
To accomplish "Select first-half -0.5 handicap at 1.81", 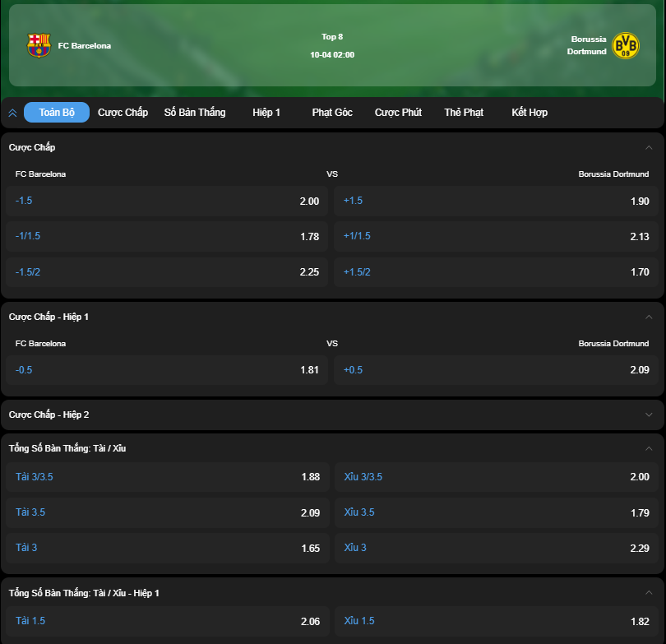I will [167, 370].
